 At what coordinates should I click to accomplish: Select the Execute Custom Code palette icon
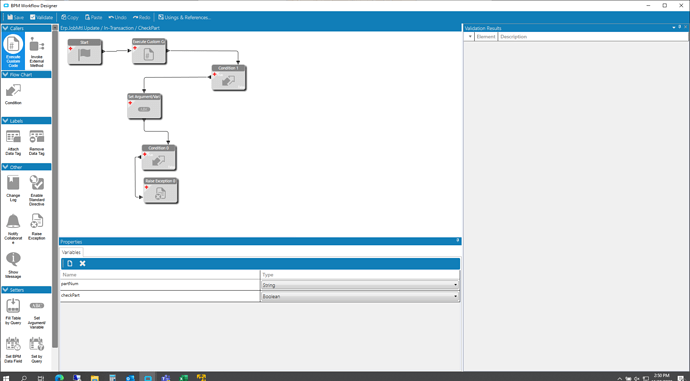13,51
